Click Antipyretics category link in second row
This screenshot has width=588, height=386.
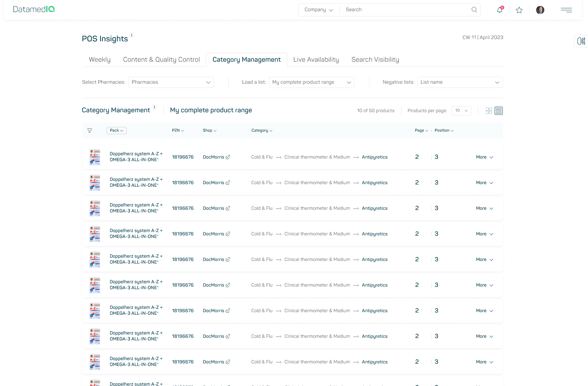tap(375, 183)
